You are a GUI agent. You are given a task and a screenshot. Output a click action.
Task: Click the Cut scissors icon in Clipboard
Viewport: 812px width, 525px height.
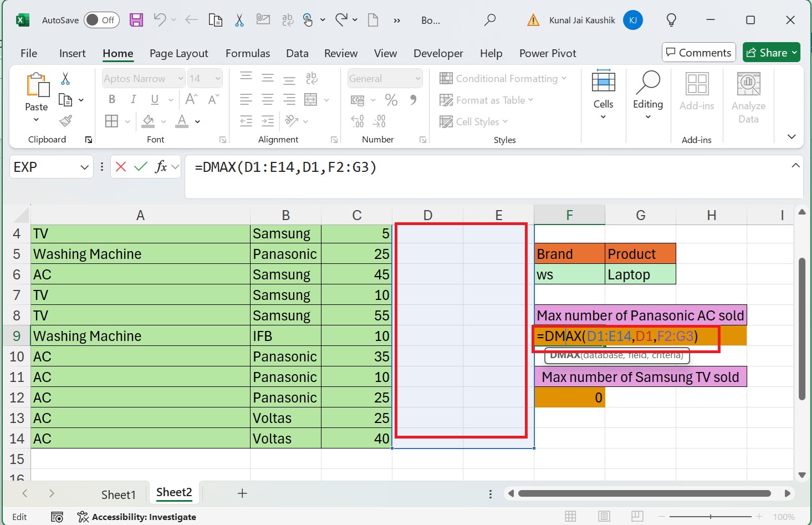65,79
